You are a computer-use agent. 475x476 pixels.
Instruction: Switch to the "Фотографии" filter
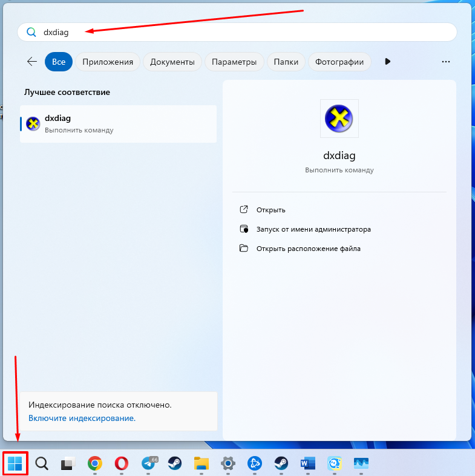339,62
